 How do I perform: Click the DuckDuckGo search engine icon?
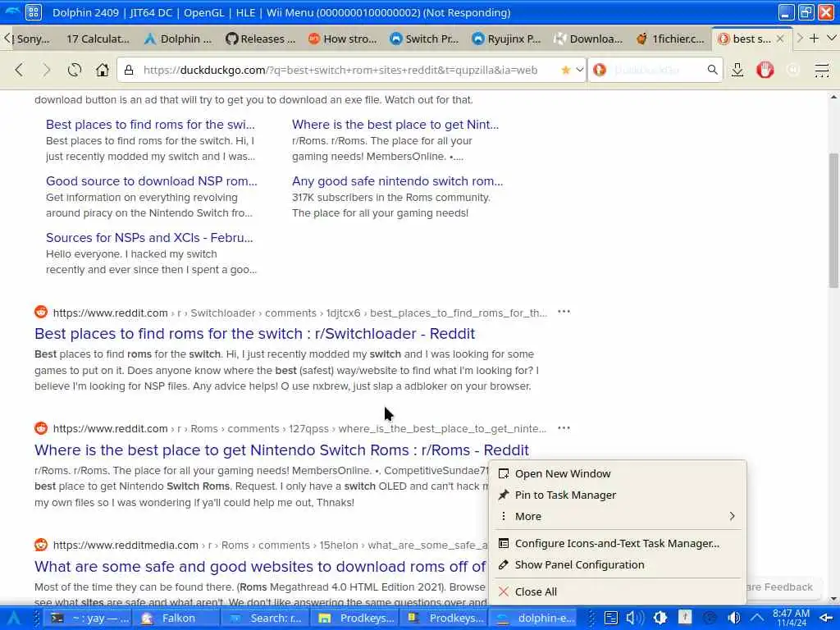point(600,71)
